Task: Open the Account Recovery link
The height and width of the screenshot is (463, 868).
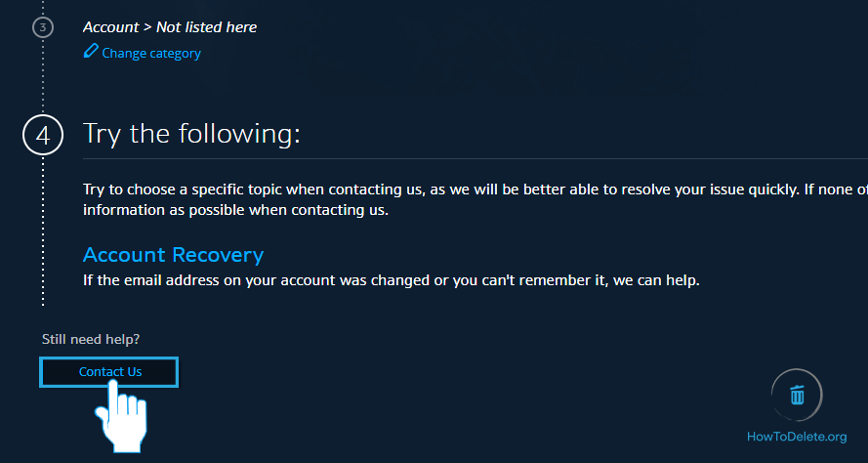Action: tap(173, 255)
